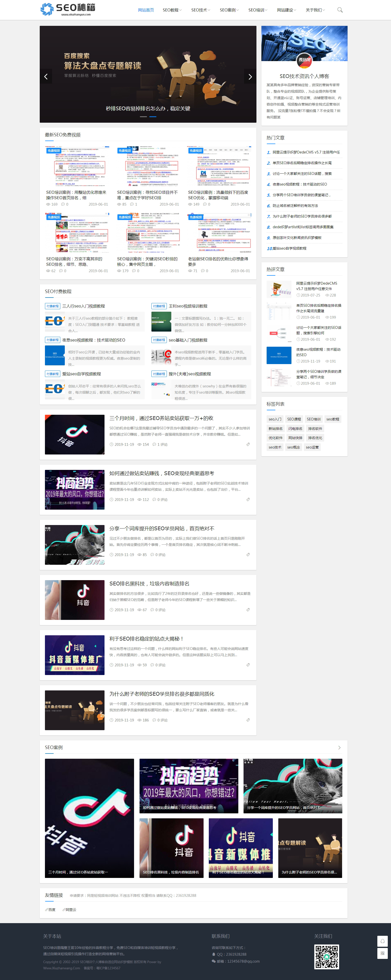Click the SEO秘籍 site logo
The image size is (391, 980).
[x=68, y=9]
